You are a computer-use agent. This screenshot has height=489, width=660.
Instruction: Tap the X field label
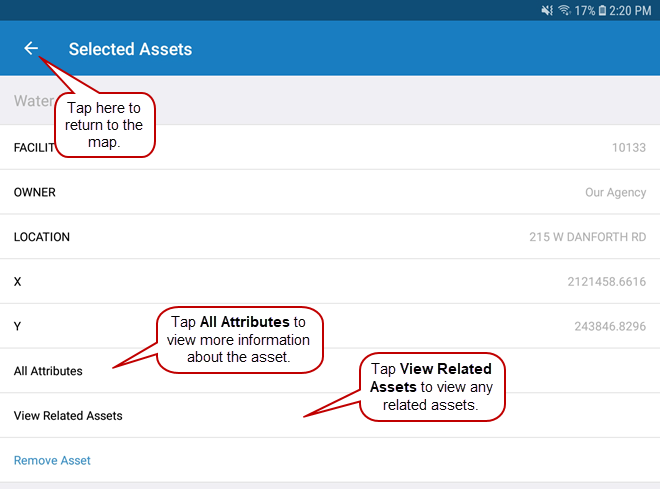click(18, 282)
